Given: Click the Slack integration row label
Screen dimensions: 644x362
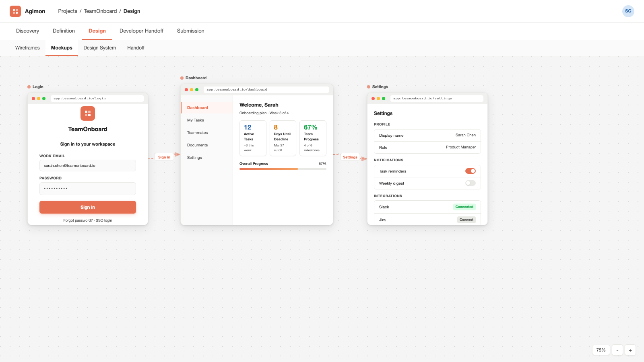Looking at the screenshot, I should click(x=384, y=207).
